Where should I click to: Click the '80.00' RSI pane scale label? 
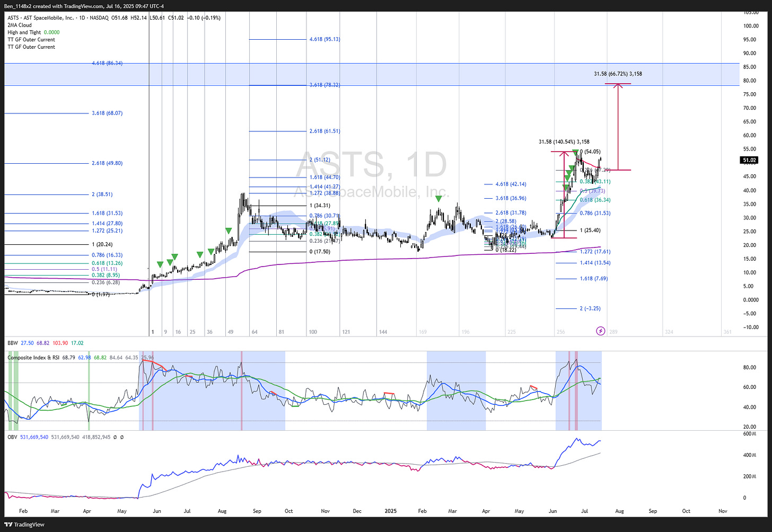[750, 367]
